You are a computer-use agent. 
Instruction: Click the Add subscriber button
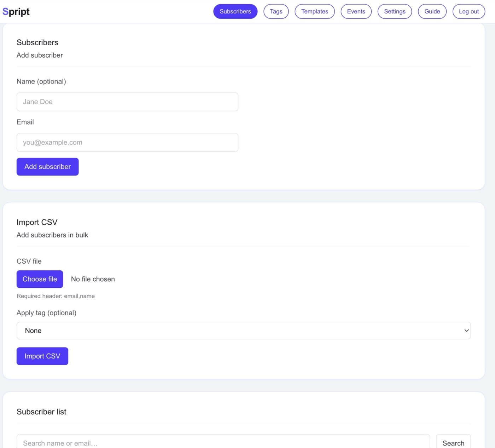coord(47,166)
